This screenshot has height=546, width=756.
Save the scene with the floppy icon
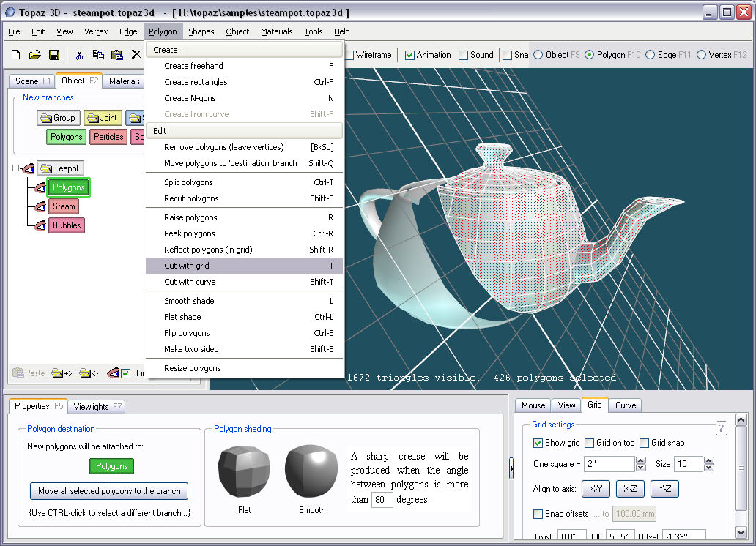[x=53, y=55]
